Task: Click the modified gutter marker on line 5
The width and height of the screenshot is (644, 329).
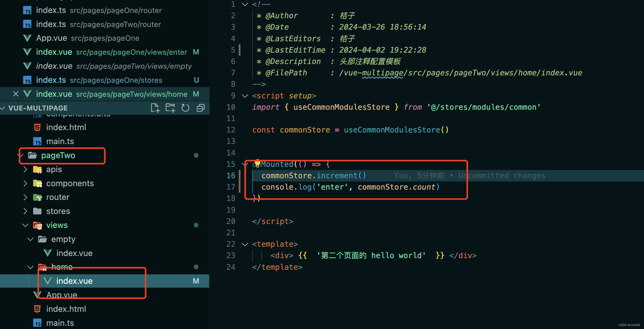Action: point(240,50)
